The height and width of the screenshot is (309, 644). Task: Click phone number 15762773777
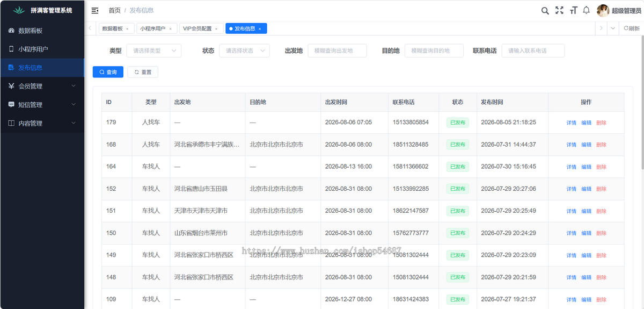(x=411, y=233)
